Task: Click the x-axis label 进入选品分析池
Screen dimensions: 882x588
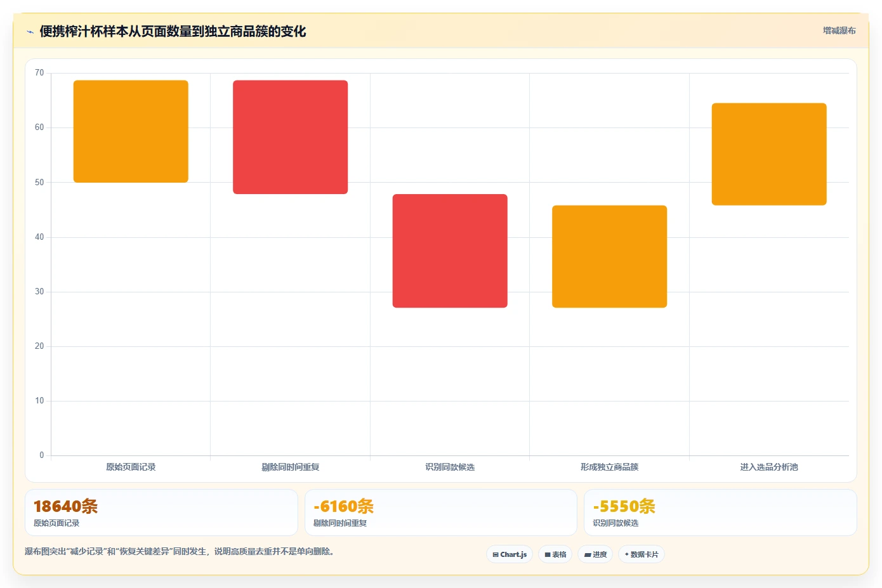Action: pos(769,467)
